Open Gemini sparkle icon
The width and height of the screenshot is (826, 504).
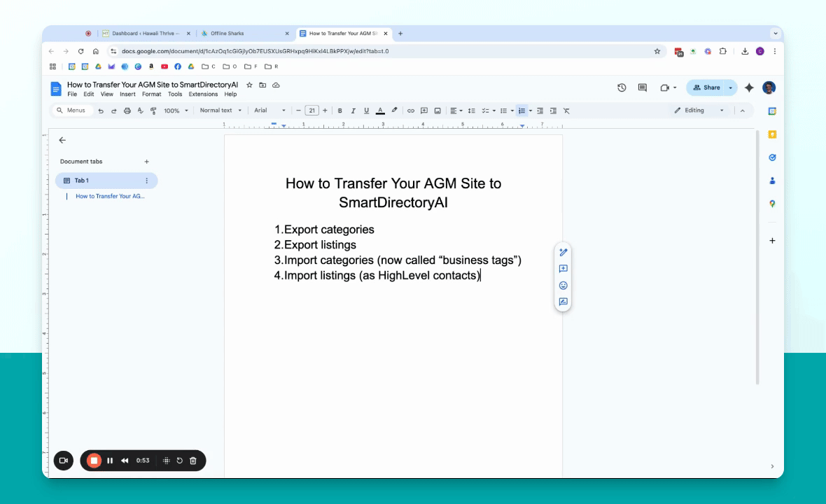[x=749, y=87]
